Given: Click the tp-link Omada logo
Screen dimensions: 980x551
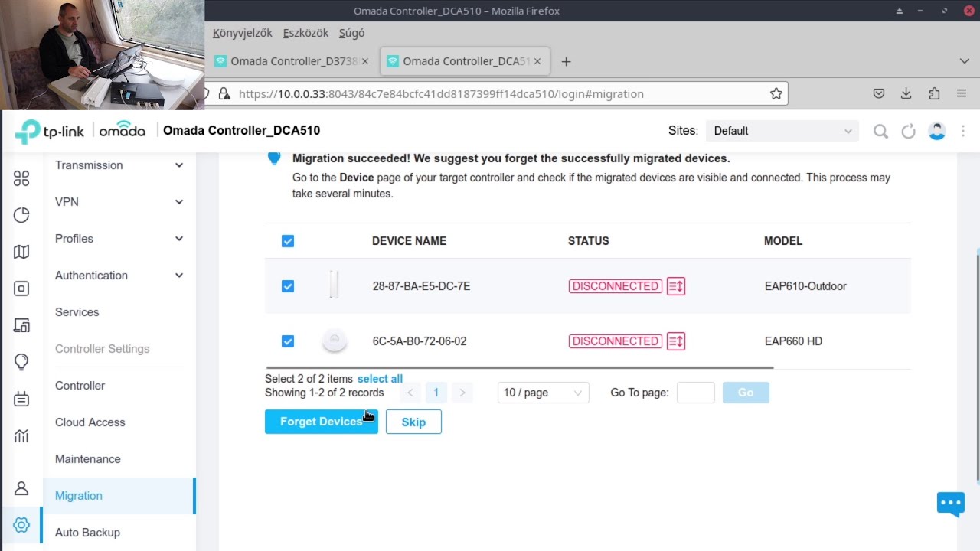Looking at the screenshot, I should tap(80, 131).
